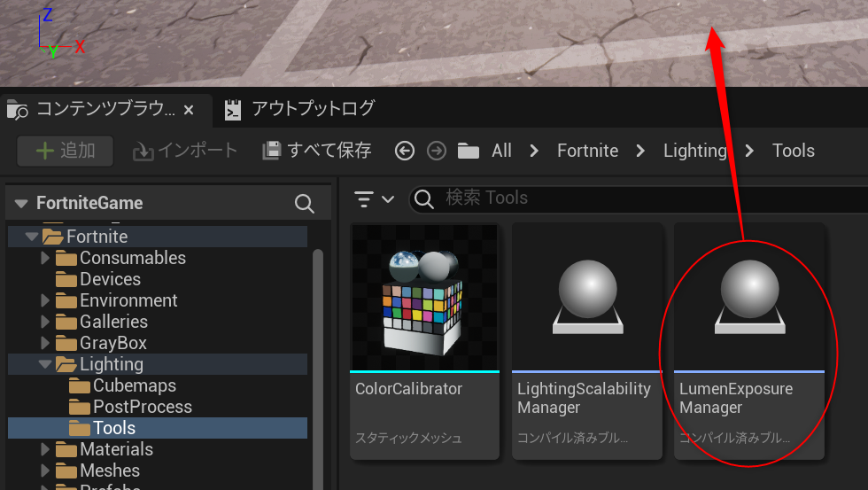Click Lighting breadcrumb

click(x=694, y=151)
